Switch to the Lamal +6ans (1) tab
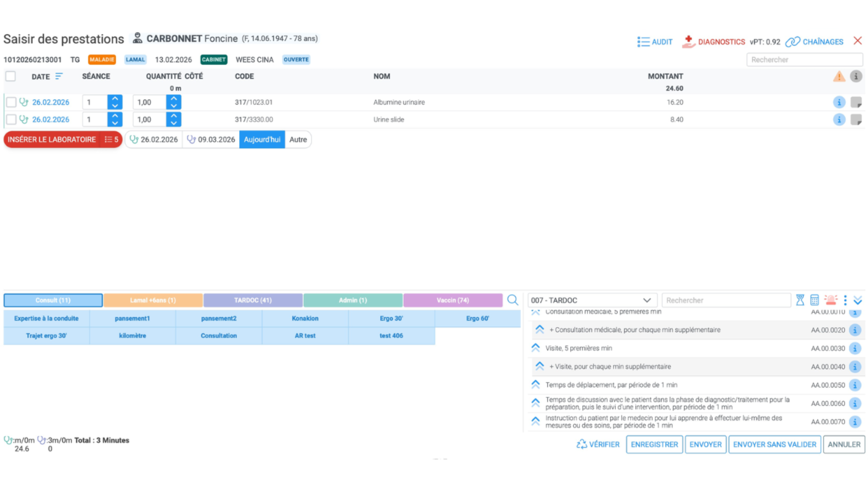 pyautogui.click(x=153, y=300)
